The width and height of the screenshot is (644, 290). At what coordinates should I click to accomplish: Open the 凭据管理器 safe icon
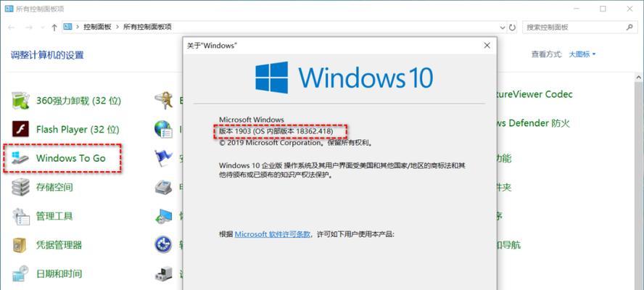20,245
